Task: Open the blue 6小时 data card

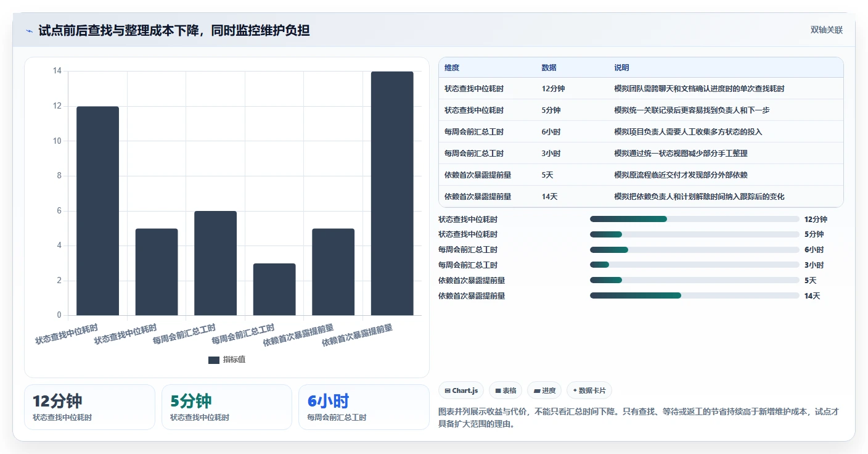Action: 364,407
